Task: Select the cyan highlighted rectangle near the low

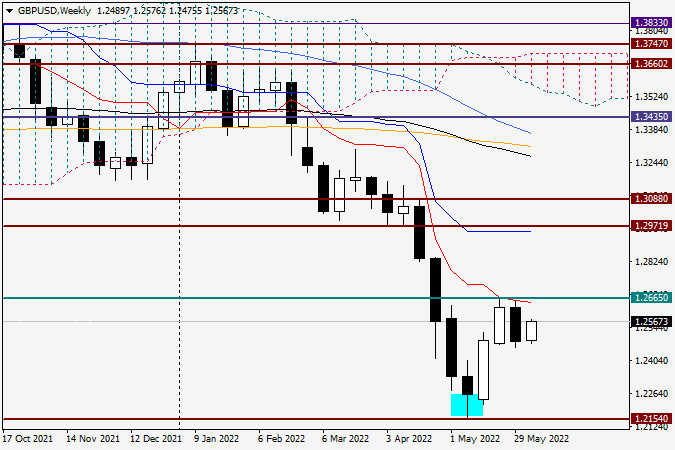Action: click(x=467, y=405)
